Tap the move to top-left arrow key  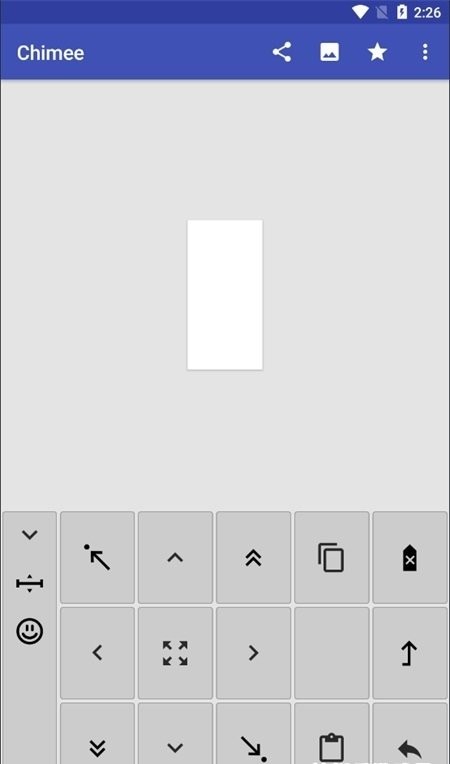click(x=97, y=557)
